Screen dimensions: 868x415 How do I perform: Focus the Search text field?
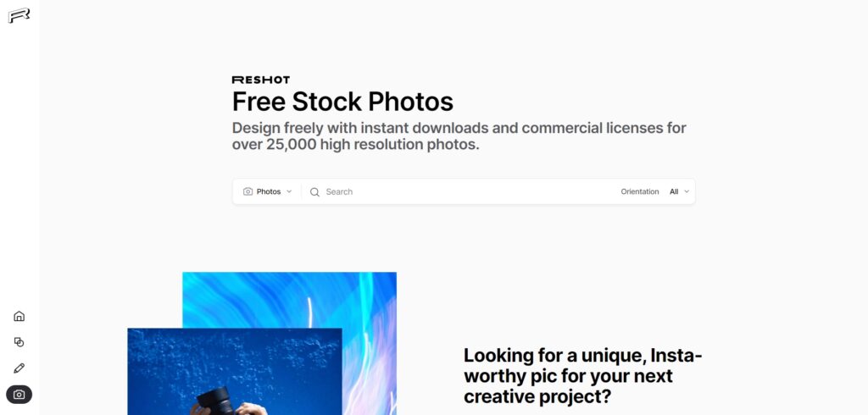click(465, 191)
